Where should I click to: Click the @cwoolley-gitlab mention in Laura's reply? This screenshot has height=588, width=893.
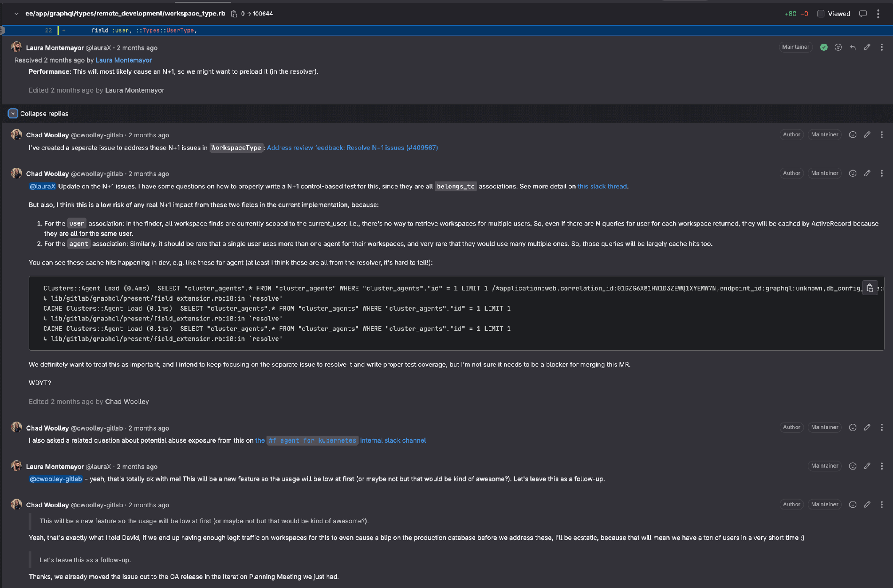pos(56,479)
